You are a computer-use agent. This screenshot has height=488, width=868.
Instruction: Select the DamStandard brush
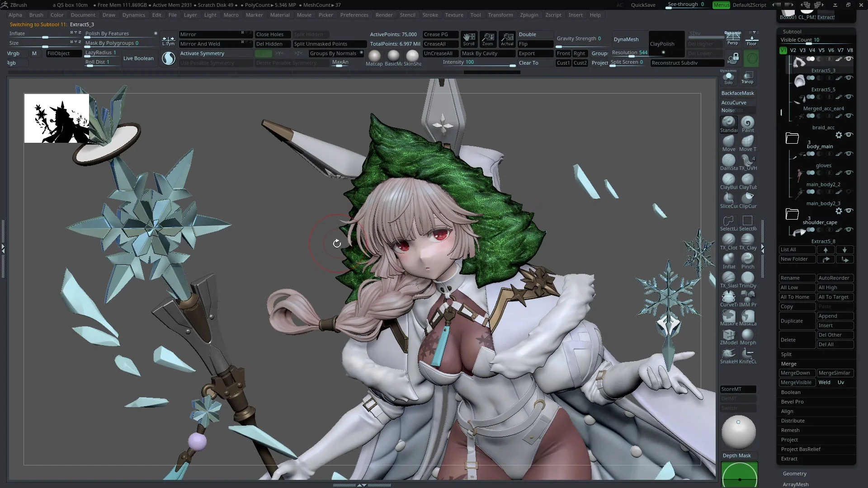728,162
